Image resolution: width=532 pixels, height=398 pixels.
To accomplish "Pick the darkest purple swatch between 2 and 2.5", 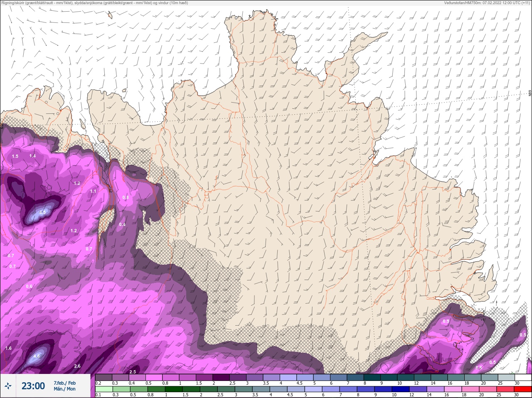I will (x=222, y=377).
